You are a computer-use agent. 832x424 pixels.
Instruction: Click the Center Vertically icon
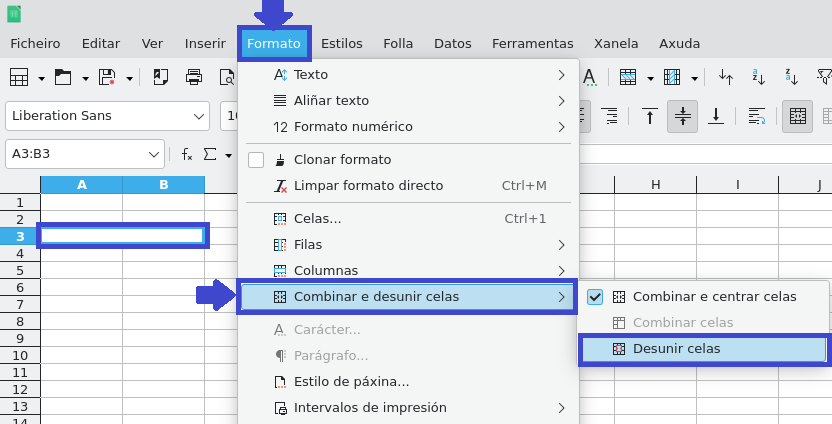pyautogui.click(x=682, y=116)
